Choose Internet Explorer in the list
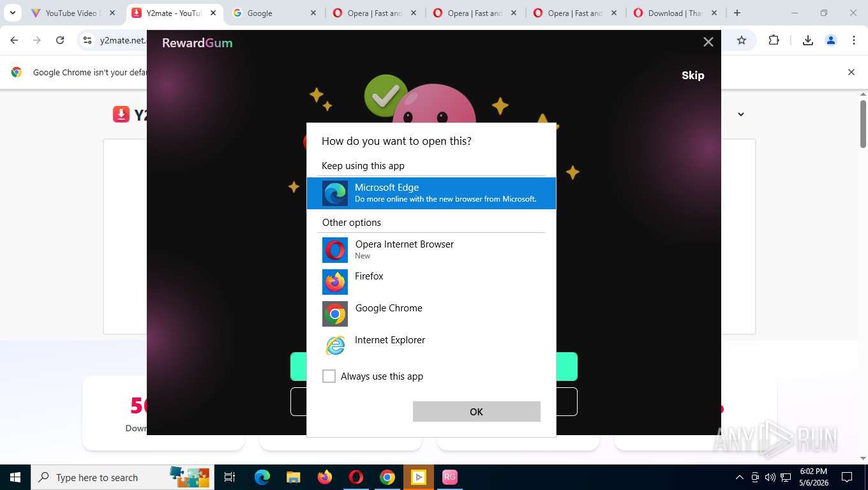868x490 pixels. pyautogui.click(x=431, y=345)
